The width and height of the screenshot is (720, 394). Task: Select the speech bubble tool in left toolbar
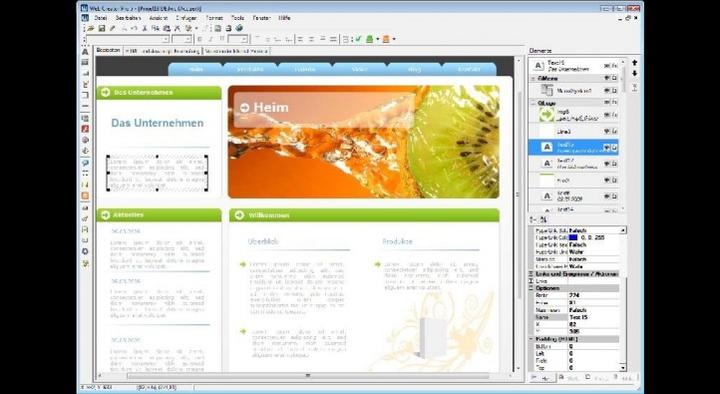(x=85, y=163)
